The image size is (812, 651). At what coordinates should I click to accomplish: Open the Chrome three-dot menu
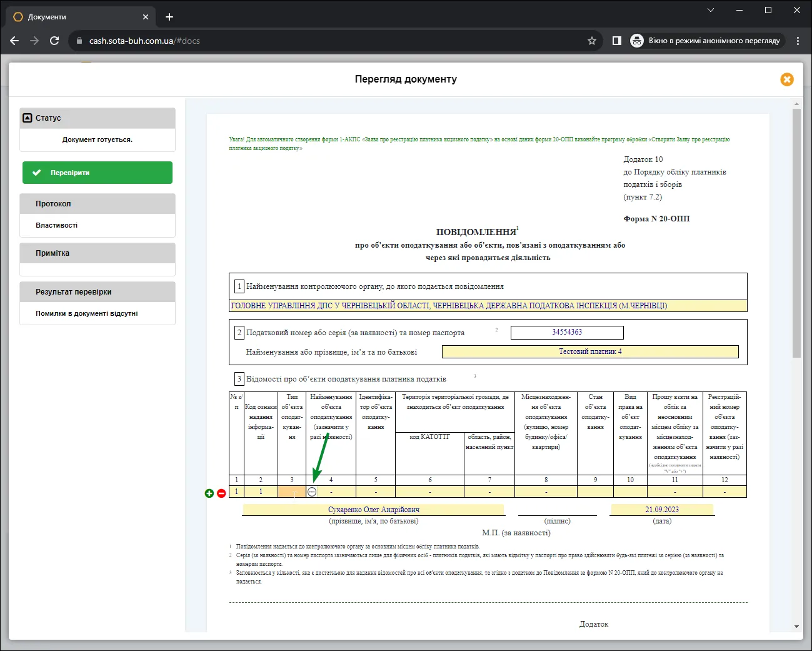[x=798, y=41]
